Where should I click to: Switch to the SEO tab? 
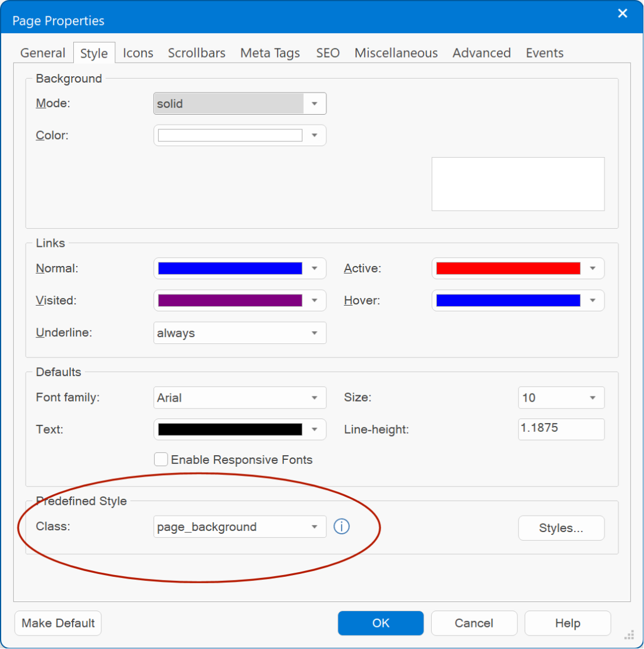328,53
